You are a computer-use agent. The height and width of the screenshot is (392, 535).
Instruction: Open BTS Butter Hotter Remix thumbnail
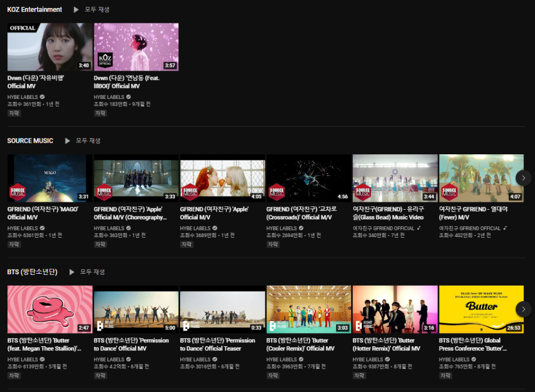pos(395,310)
